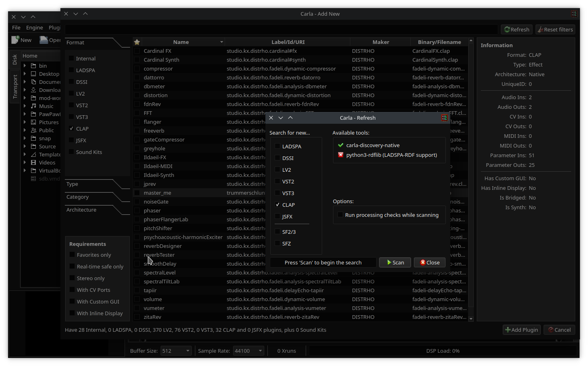588x366 pixels.
Task: Click the green Scan button icon
Action: pos(389,262)
